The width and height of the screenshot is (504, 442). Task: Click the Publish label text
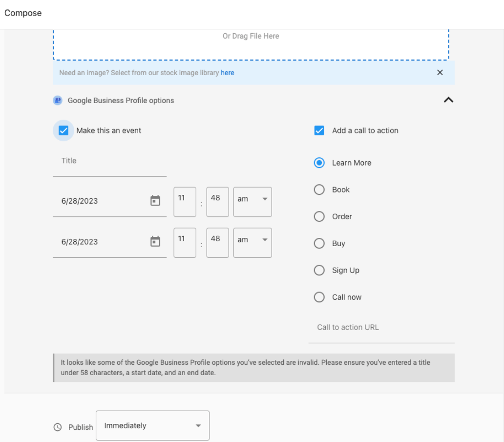point(81,427)
